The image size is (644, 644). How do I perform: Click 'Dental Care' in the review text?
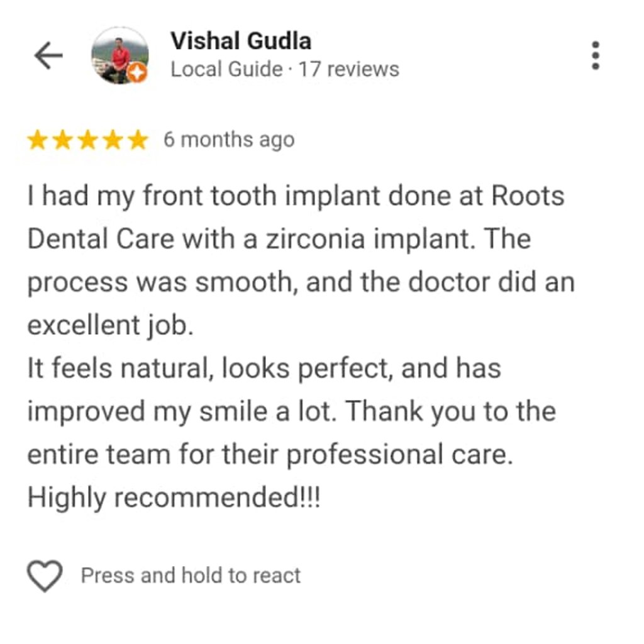pos(101,238)
